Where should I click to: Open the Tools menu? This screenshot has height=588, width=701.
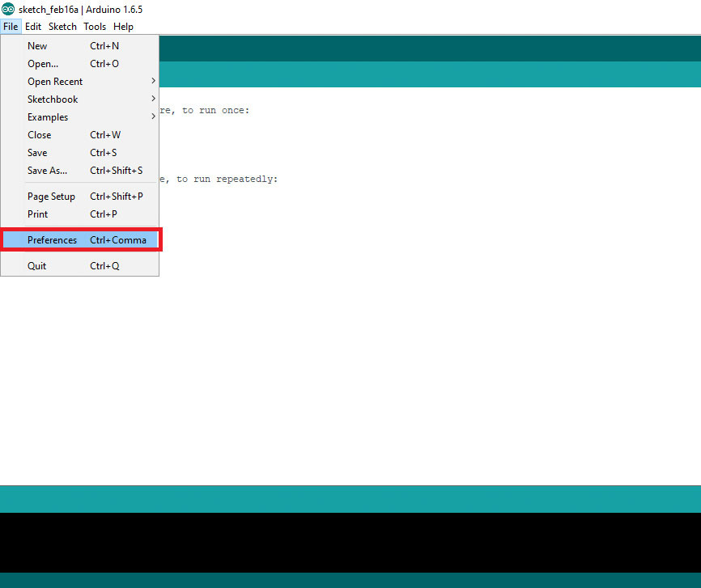point(95,27)
